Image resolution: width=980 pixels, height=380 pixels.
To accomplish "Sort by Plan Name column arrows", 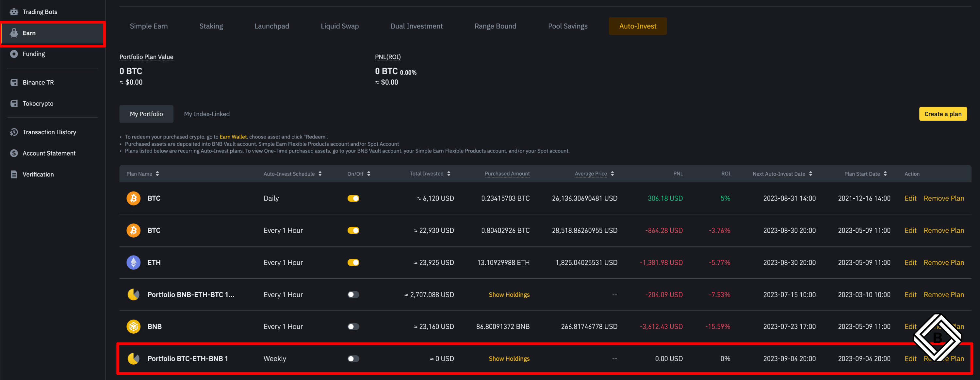I will (x=157, y=174).
